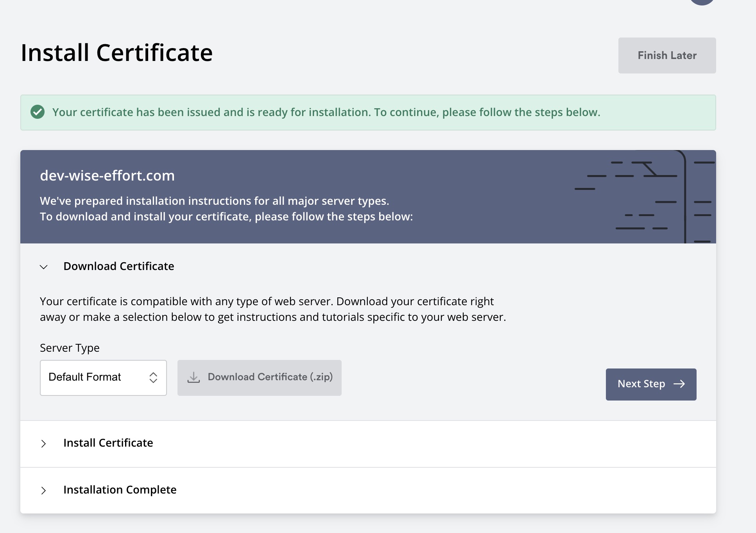Click the Server Type field label
This screenshot has height=533, width=756.
70,348
